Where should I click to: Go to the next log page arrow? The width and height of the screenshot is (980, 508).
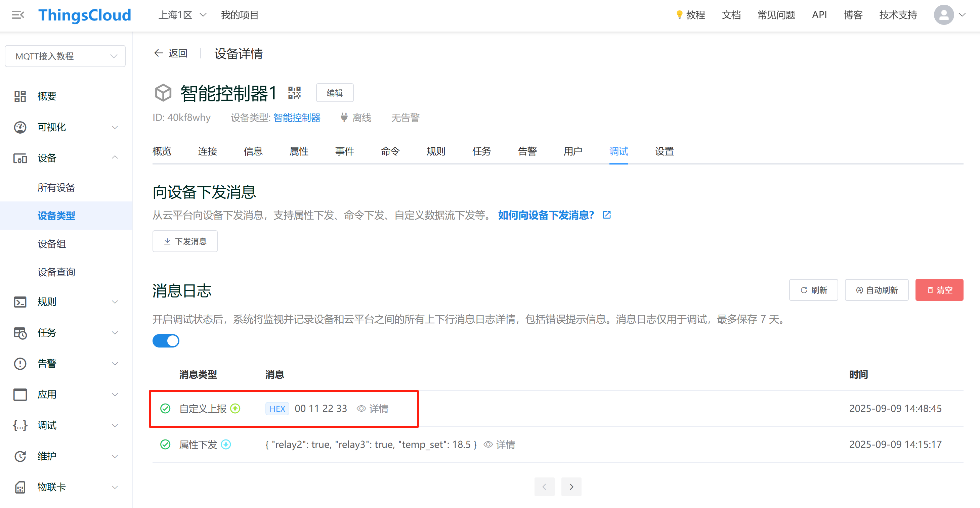pyautogui.click(x=571, y=487)
